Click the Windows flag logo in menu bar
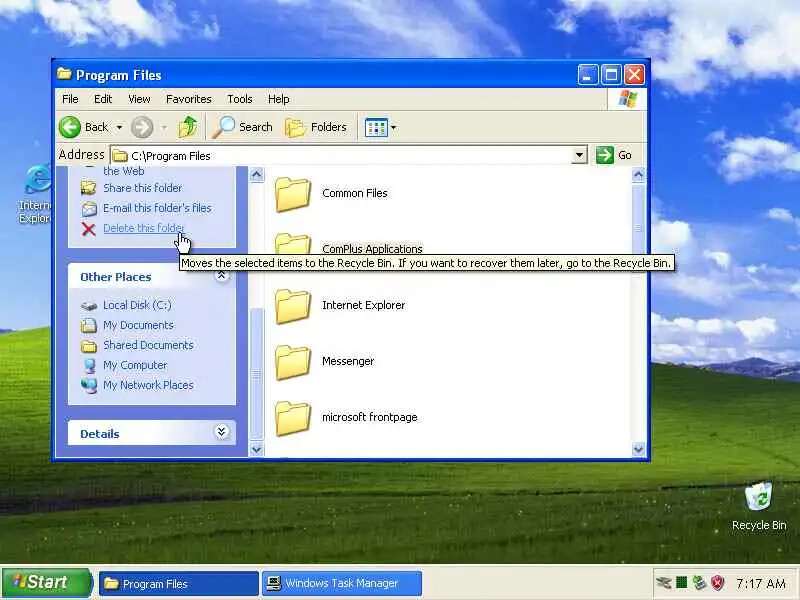 pos(628,99)
